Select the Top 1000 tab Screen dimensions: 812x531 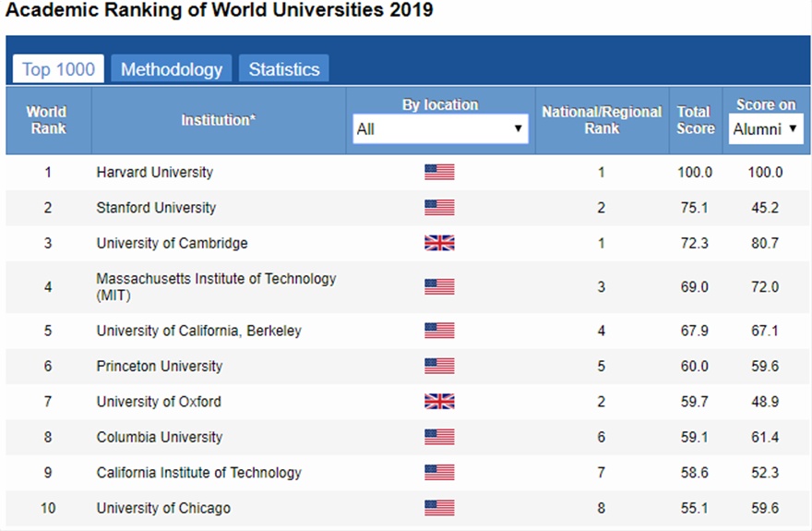57,69
